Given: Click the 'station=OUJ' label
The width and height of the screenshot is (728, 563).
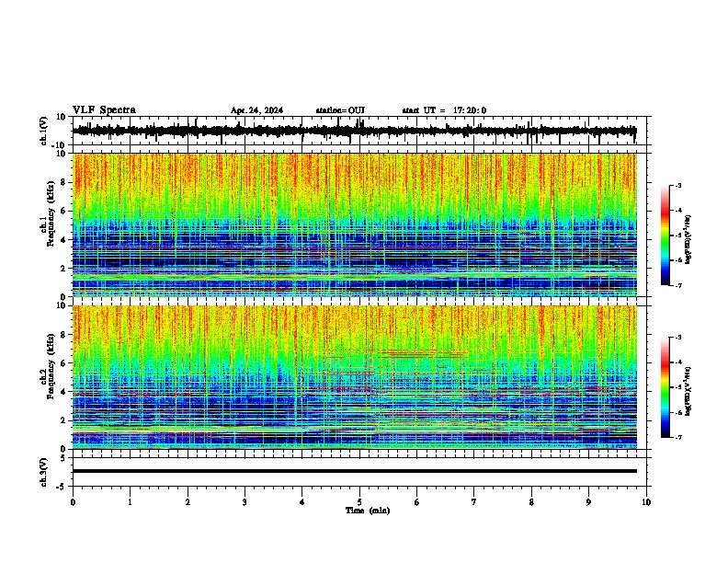Looking at the screenshot, I should (x=340, y=110).
